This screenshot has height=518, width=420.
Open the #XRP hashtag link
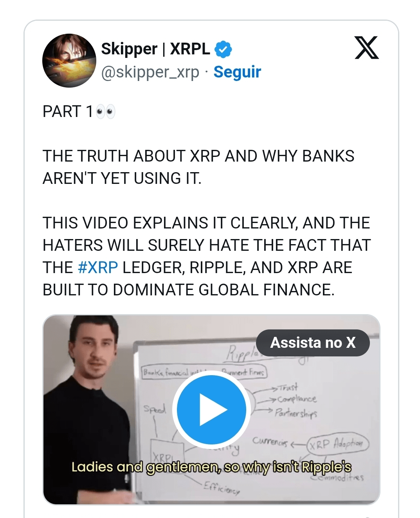coord(98,268)
